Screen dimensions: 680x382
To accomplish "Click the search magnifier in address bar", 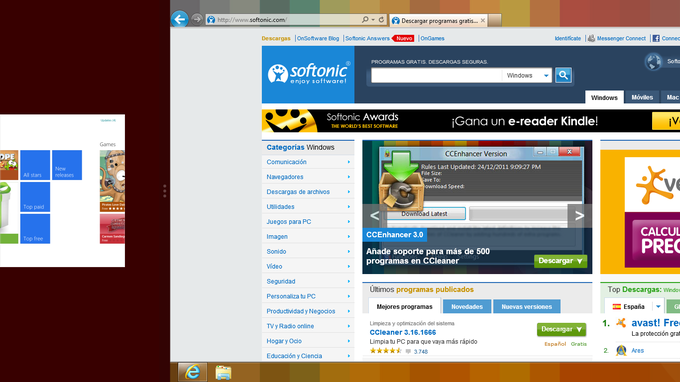I will (x=365, y=20).
